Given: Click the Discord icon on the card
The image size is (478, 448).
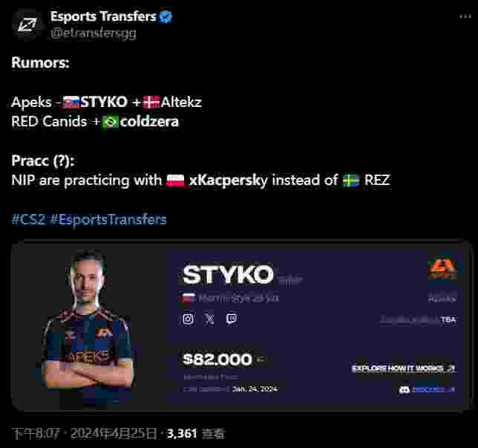Looking at the screenshot, I should point(405,389).
